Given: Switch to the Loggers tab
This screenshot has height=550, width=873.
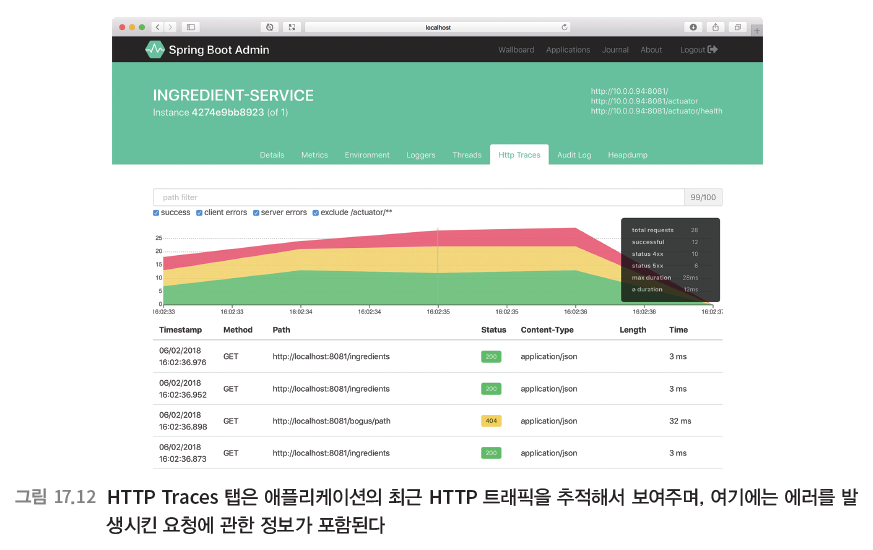Looking at the screenshot, I should point(421,155).
